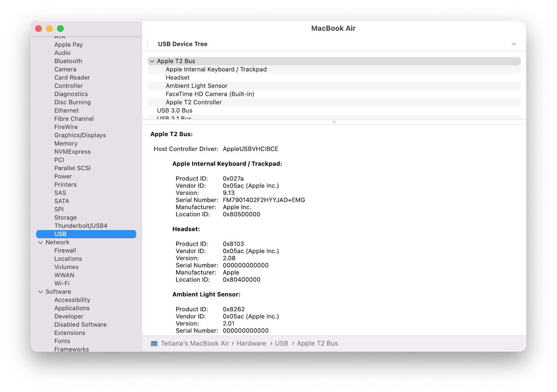Open the NVMExpress hardware section
The height and width of the screenshot is (392, 557).
72,151
